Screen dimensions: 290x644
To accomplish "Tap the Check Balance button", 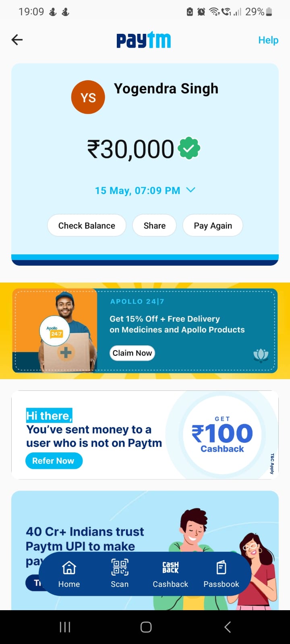I will click(87, 225).
